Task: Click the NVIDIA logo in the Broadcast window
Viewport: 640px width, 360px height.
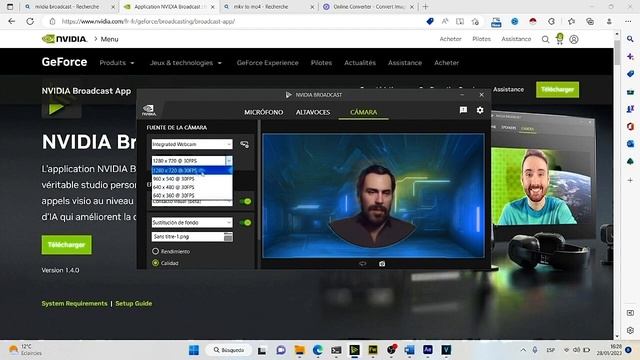Action: (149, 110)
